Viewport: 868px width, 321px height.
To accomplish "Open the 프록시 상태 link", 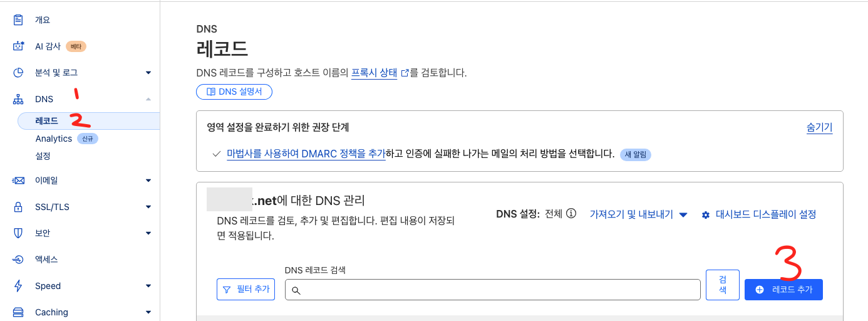I will click(374, 73).
